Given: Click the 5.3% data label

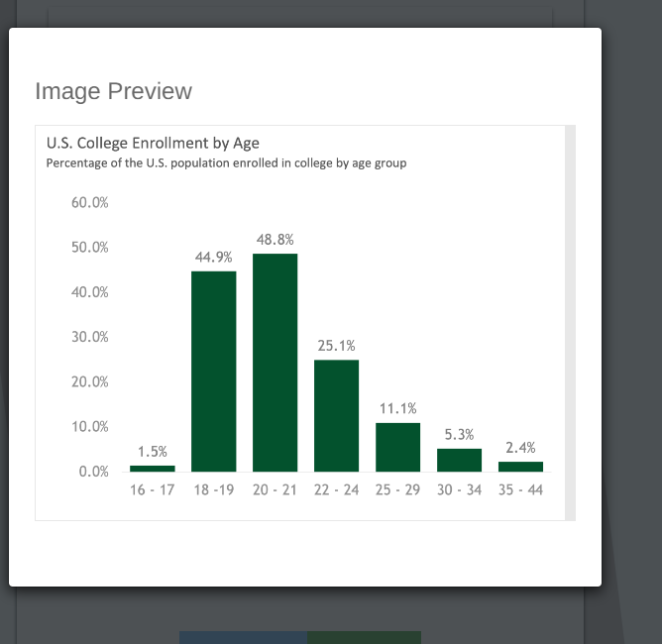Looking at the screenshot, I should pos(460,434).
